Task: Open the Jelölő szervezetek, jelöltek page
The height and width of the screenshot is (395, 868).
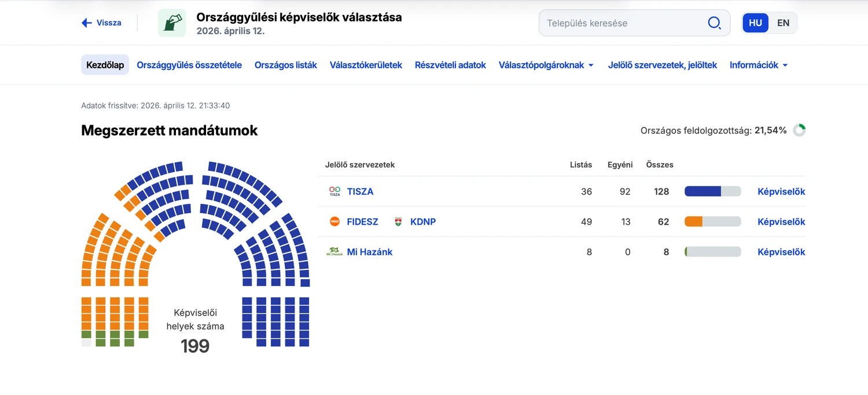Action: point(662,65)
